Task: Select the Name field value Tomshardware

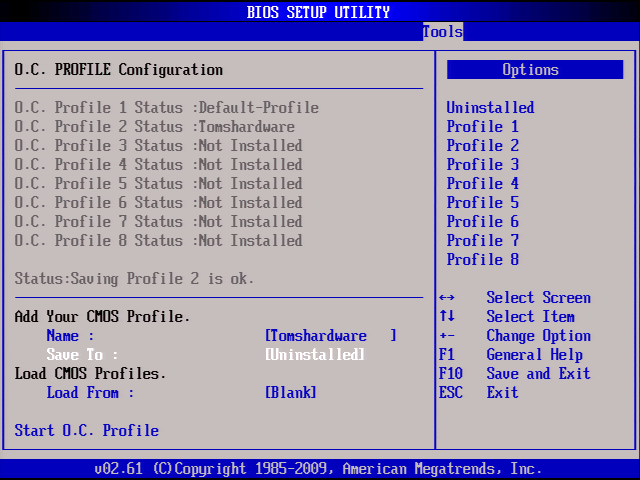Action: click(331, 336)
